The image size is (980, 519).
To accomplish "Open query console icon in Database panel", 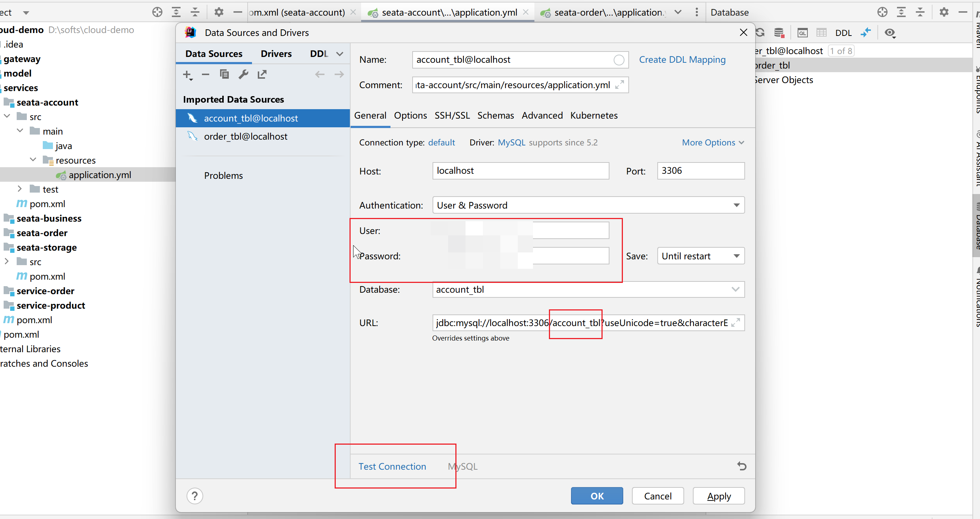I will click(802, 33).
